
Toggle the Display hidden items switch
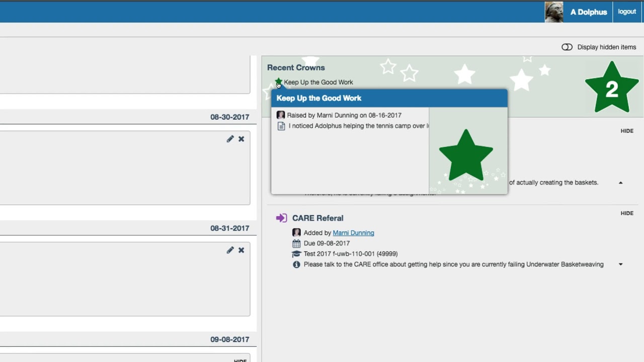click(x=567, y=47)
